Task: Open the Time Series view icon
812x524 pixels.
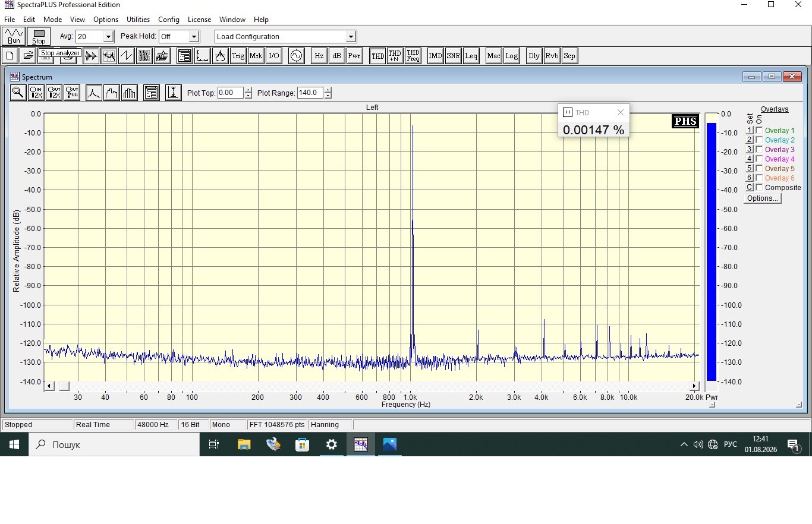Action: coord(91,56)
